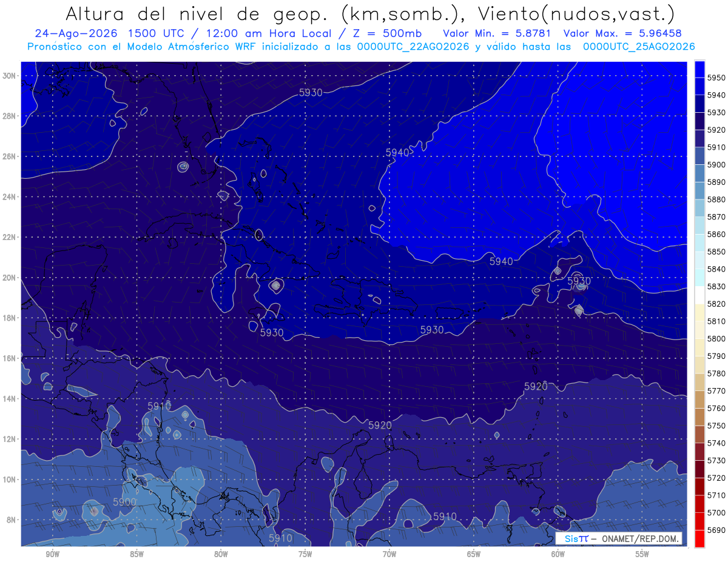The image size is (728, 562).
Task: Click the '10N' latitude axis label
Action: [x=10, y=480]
